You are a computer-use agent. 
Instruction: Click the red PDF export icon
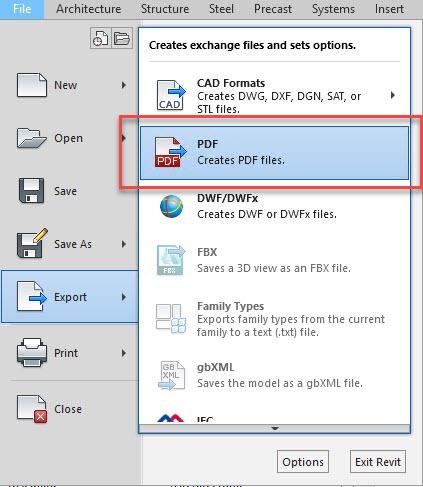click(170, 152)
